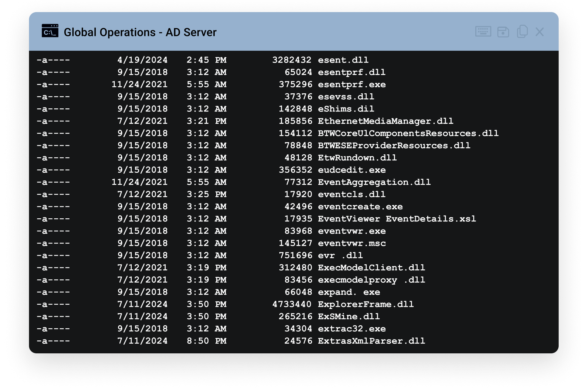Click the eventcreate.exe filename
Image resolution: width=581 pixels, height=392 pixels.
[360, 207]
